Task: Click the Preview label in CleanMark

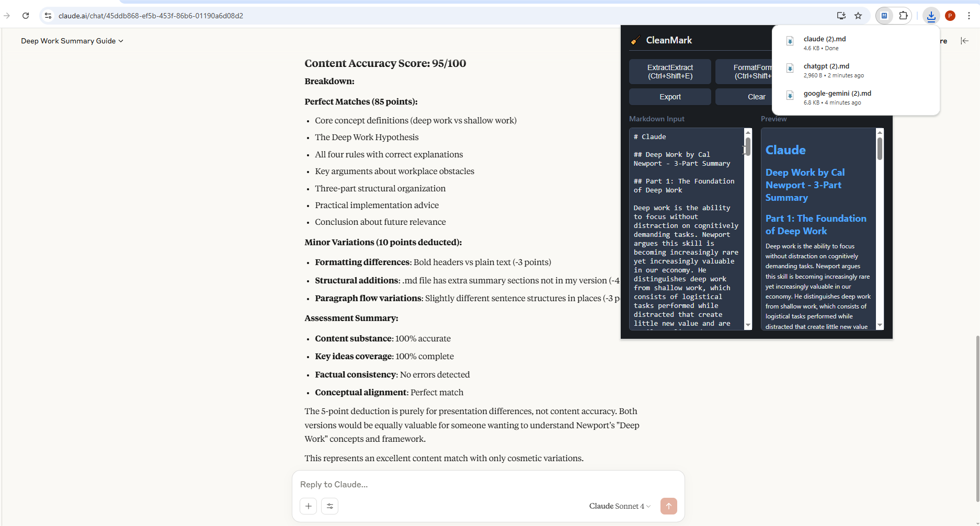Action: [x=773, y=119]
